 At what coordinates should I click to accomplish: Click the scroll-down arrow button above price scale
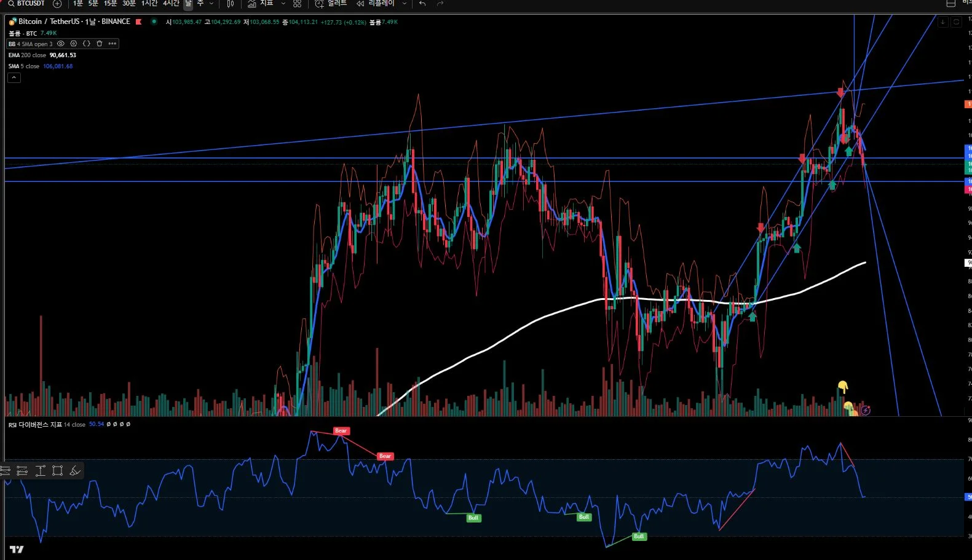click(942, 22)
